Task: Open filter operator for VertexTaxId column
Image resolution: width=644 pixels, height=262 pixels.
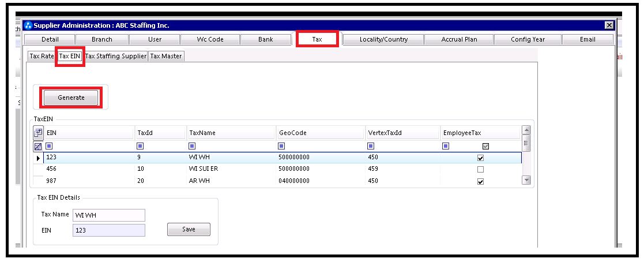Action: click(x=371, y=146)
